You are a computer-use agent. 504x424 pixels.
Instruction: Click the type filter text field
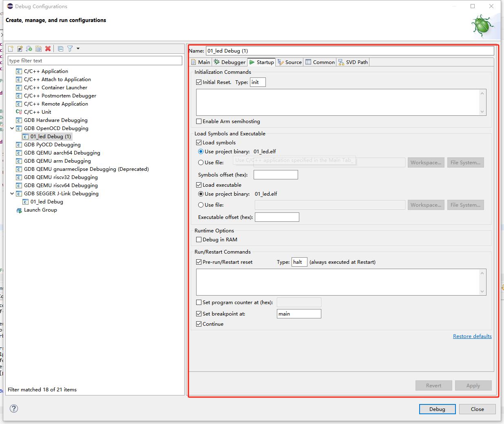95,60
